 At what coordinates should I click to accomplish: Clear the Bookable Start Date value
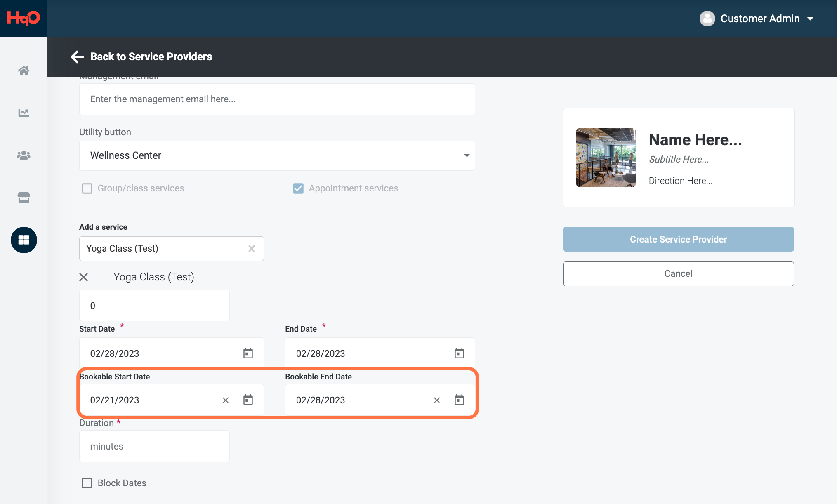[226, 400]
